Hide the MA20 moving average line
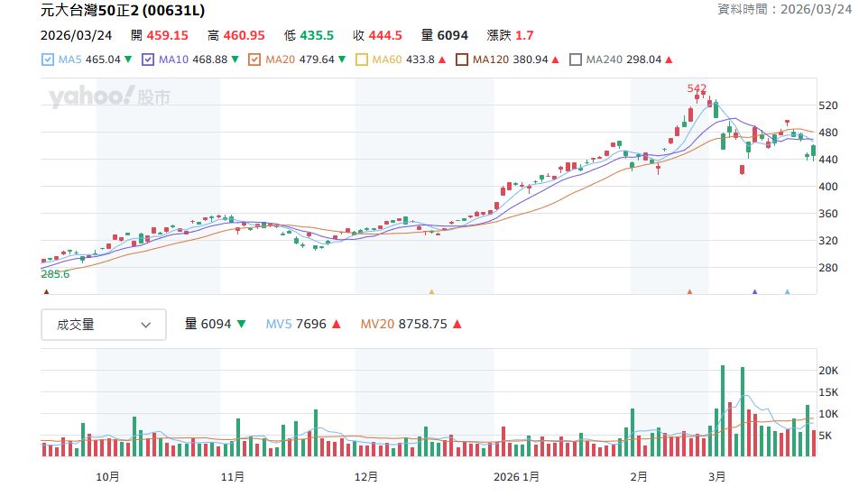This screenshot has height=496, width=868. (254, 60)
